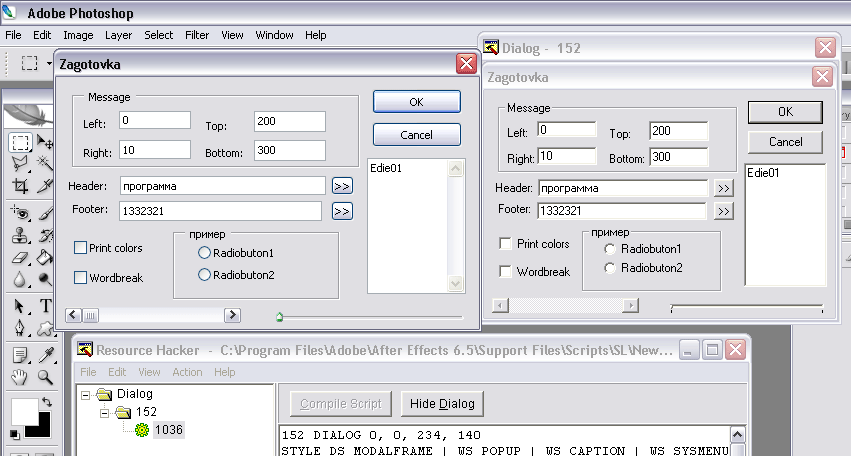Click Cancel in the front Zagotovka dialog

click(416, 135)
